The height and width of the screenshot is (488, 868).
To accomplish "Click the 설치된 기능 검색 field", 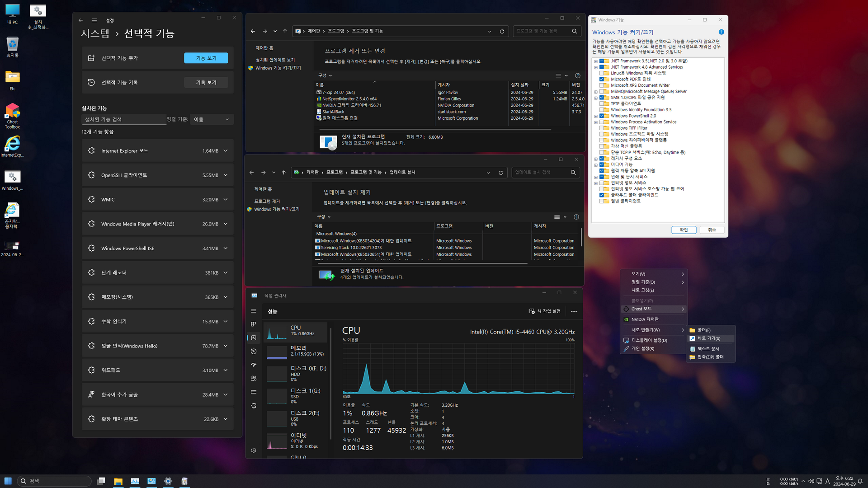I will coord(123,119).
